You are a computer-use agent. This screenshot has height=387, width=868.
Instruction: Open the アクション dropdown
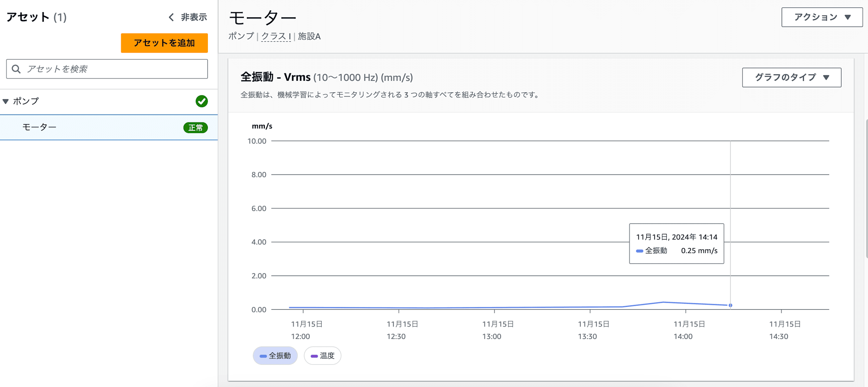coord(822,17)
